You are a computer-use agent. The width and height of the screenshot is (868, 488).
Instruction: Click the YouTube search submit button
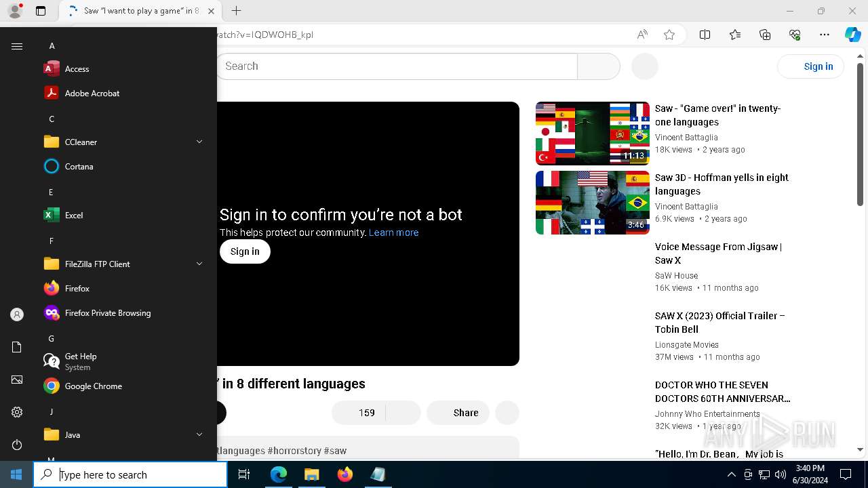tap(599, 66)
